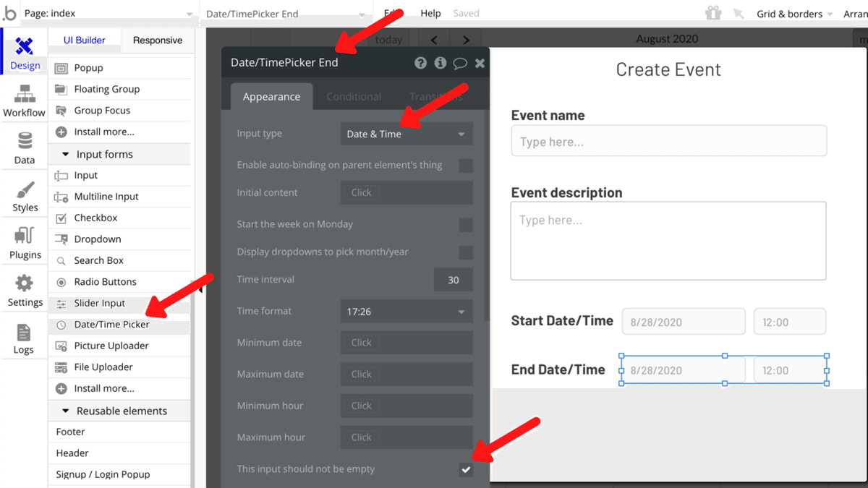The height and width of the screenshot is (488, 868).
Task: Select the Group Focus element
Action: click(x=120, y=111)
